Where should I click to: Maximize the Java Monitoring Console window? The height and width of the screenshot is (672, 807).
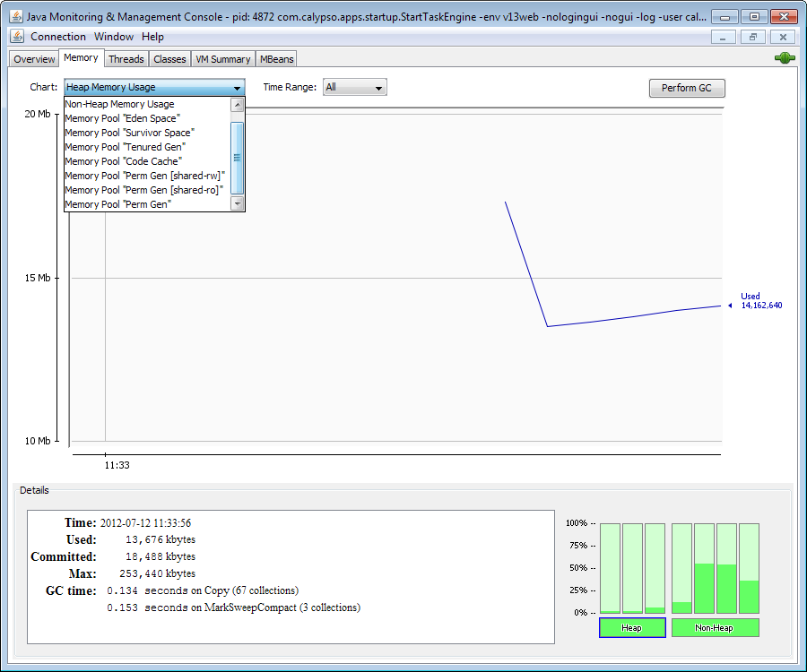pyautogui.click(x=754, y=17)
